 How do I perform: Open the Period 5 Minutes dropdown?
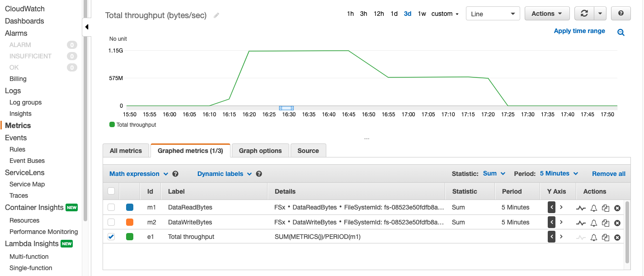pyautogui.click(x=559, y=174)
